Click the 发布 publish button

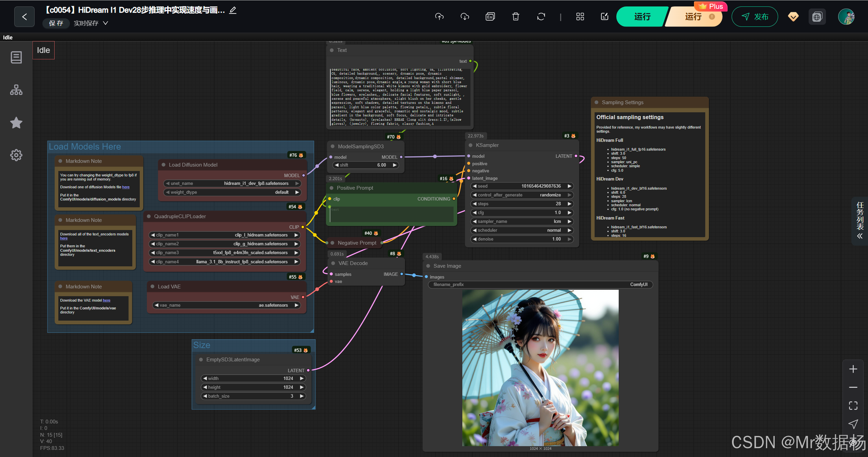754,17
